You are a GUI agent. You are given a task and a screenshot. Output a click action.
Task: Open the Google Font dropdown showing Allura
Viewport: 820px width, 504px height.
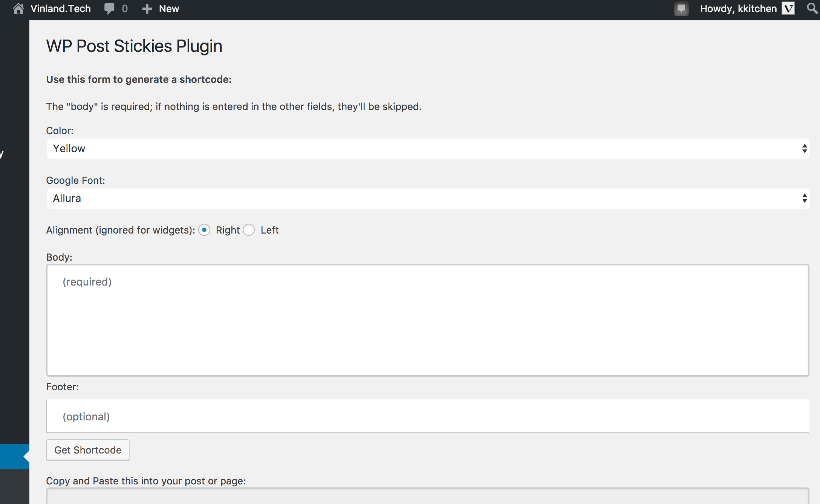[428, 198]
